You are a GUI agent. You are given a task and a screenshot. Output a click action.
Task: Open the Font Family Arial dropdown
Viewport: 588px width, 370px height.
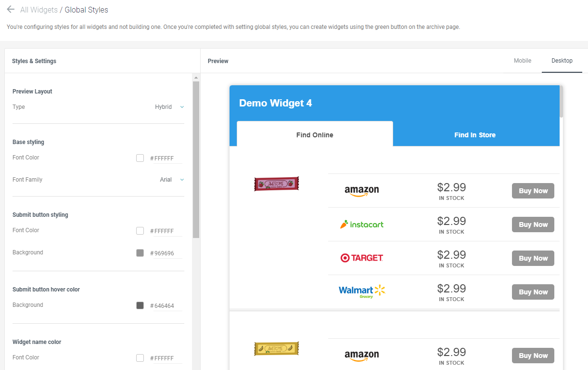(x=172, y=180)
